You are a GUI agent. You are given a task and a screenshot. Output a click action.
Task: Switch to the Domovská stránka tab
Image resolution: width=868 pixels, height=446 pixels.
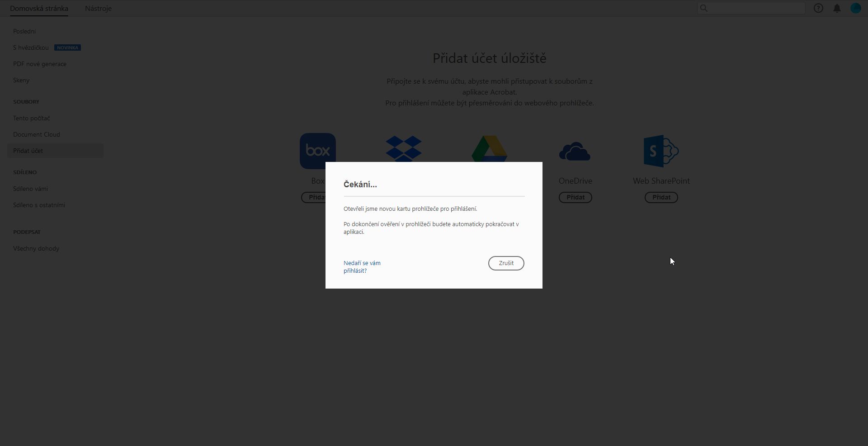(x=39, y=8)
